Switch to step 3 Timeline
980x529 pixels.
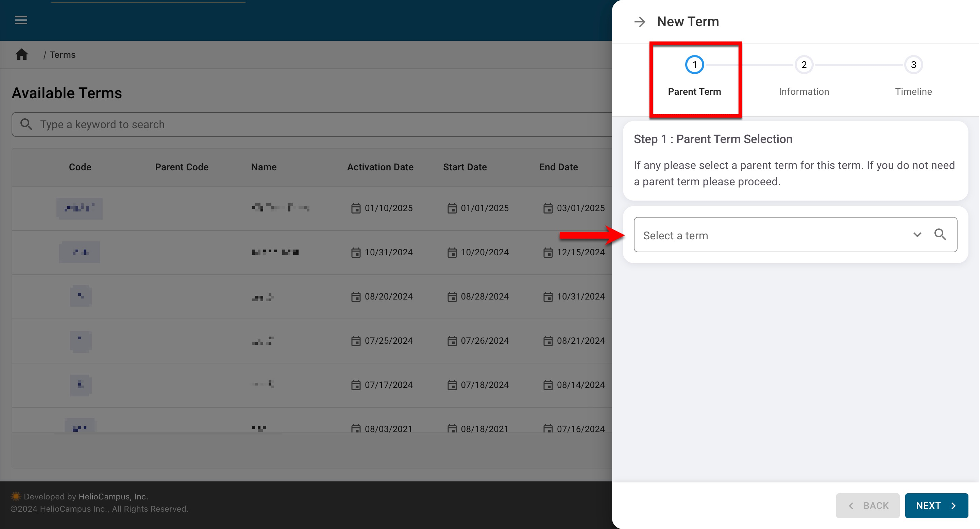(x=913, y=65)
